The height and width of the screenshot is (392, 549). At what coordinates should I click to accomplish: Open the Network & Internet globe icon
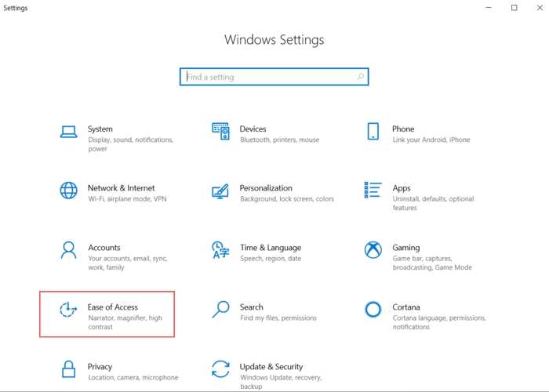[x=69, y=191]
